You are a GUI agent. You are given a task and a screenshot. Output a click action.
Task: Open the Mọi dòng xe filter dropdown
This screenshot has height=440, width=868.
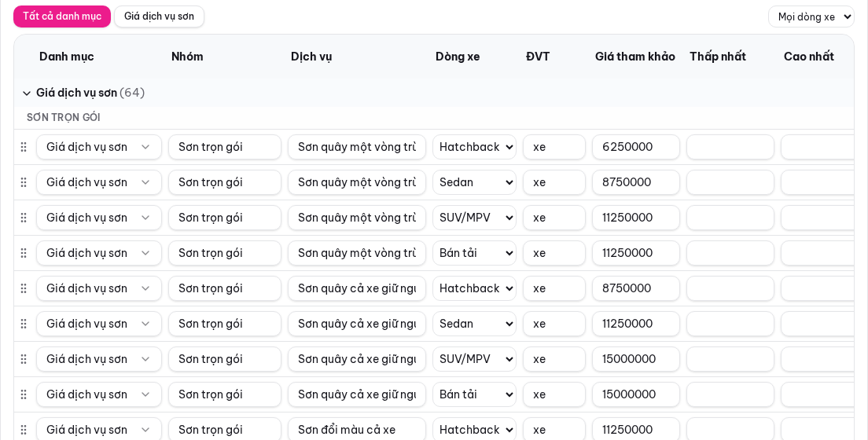(811, 16)
